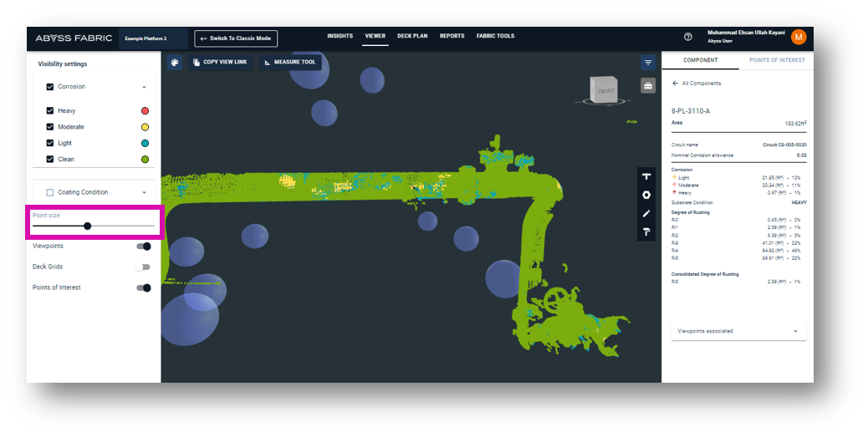Open the Deck Plan menu
The image size is (868, 437).
pos(412,37)
